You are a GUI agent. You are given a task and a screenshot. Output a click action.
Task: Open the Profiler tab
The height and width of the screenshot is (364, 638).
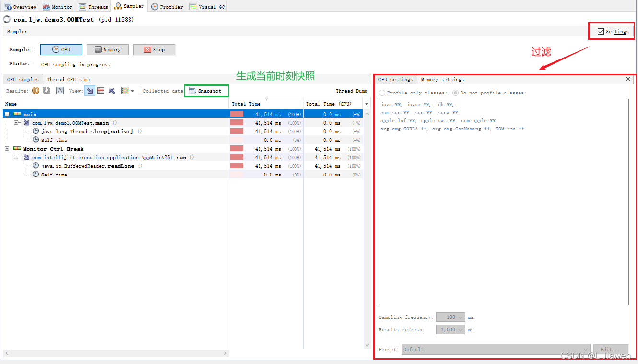point(166,7)
